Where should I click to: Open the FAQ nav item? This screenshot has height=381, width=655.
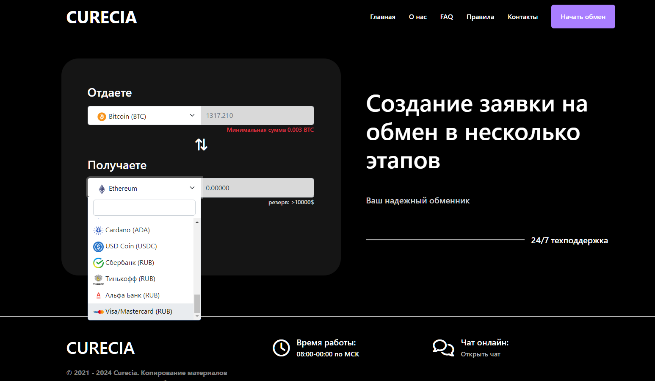click(x=447, y=17)
